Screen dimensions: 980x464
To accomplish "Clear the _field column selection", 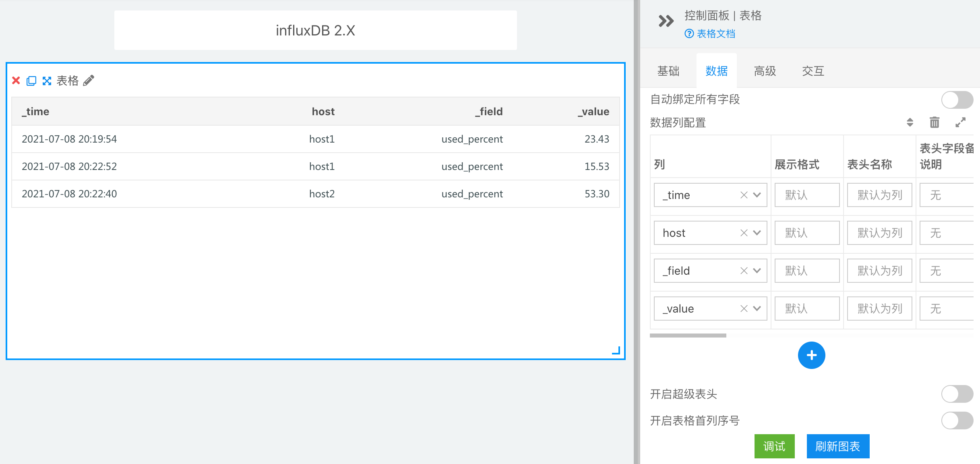I will pyautogui.click(x=744, y=271).
